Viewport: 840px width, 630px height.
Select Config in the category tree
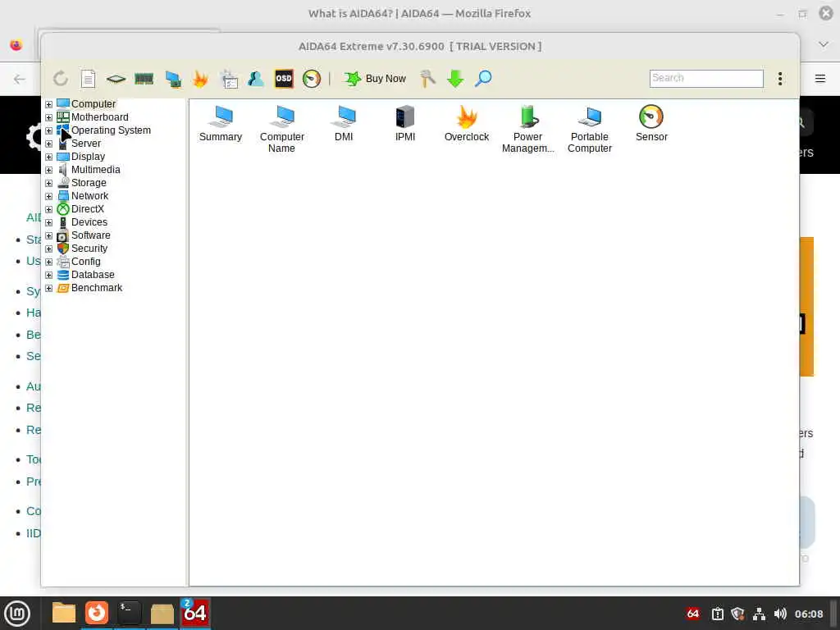[x=85, y=262]
